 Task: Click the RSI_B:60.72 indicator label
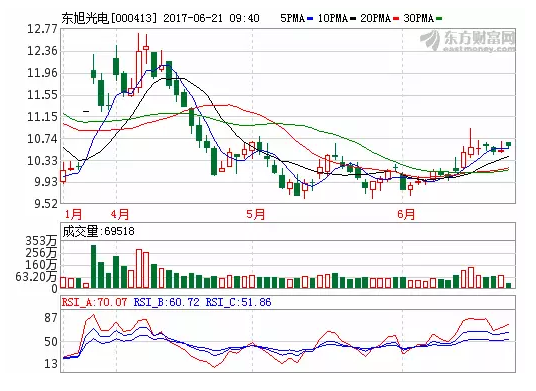tap(166, 302)
